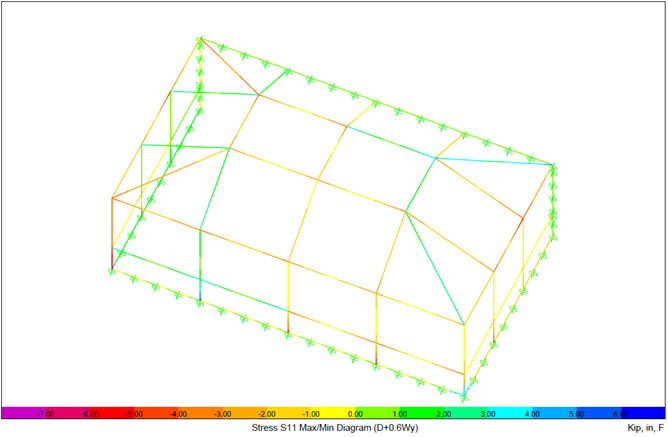Click the light blue swatch between 4.00 and 5.00
The width and height of the screenshot is (668, 437).
tap(555, 413)
